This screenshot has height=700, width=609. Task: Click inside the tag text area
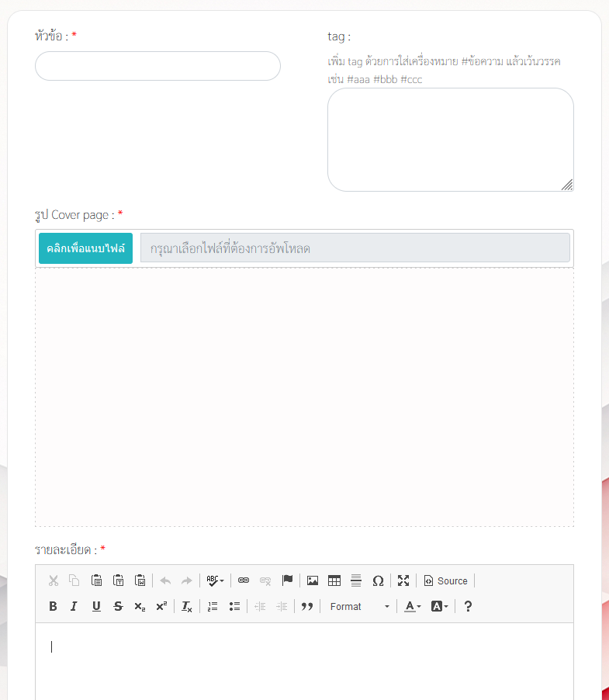tap(450, 139)
